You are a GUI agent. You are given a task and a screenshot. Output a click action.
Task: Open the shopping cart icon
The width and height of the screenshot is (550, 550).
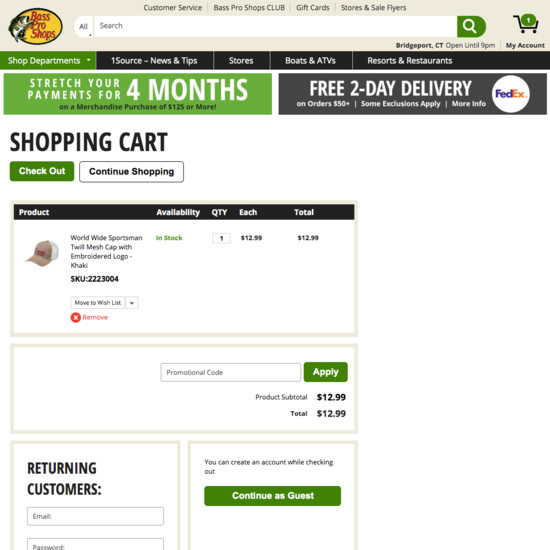pyautogui.click(x=526, y=24)
